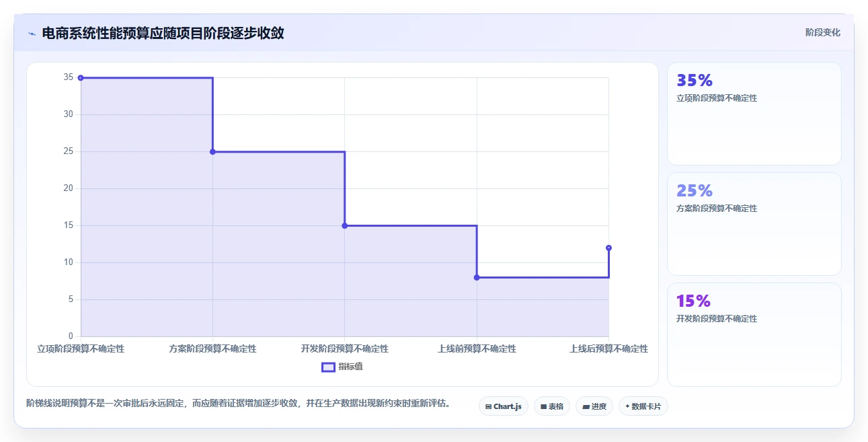
Task: Open the 15% 开发阶段 data card
Action: (x=754, y=335)
